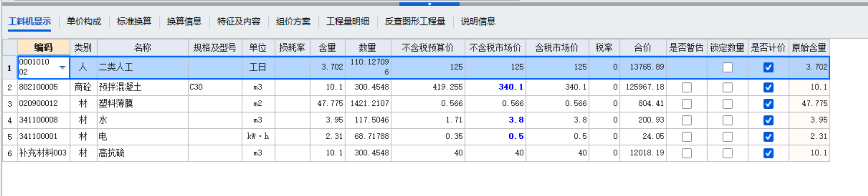Select total price cell 13765.89
Screen dimensions: 868x196
coord(643,68)
